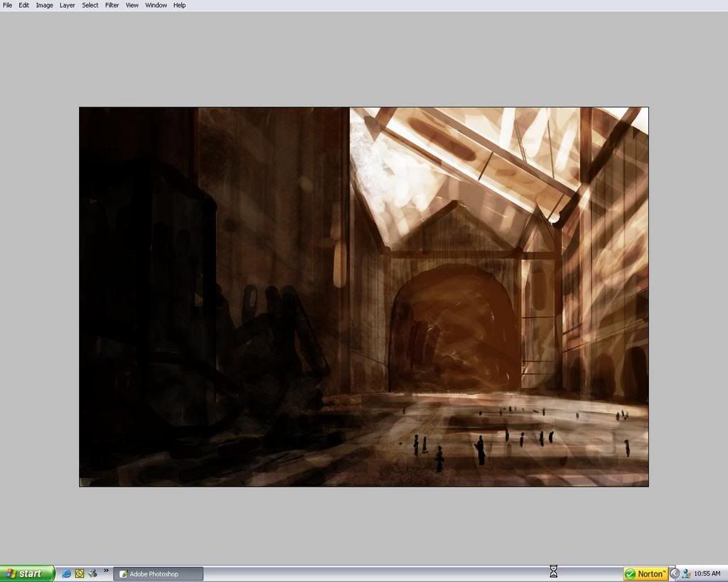Expand the Quick Launch overflow chevron
The width and height of the screenshot is (728, 582).
point(107,571)
